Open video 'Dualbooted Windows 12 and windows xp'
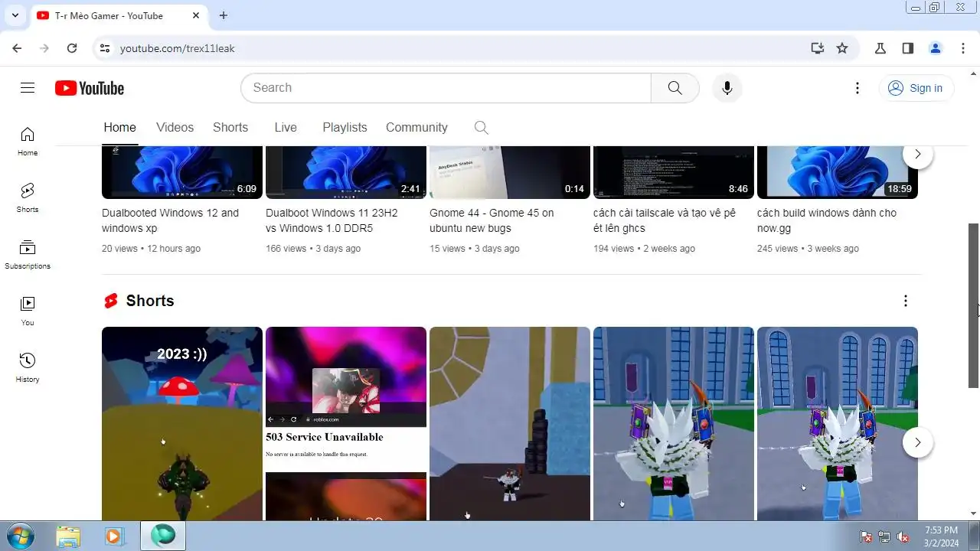The image size is (980, 551). [x=170, y=220]
